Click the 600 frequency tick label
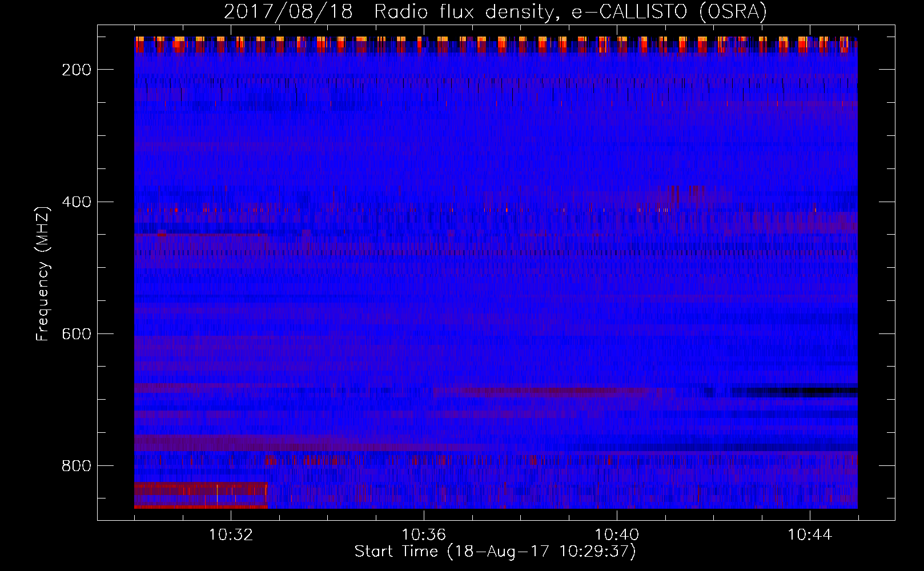The image size is (924, 571). tap(77, 334)
